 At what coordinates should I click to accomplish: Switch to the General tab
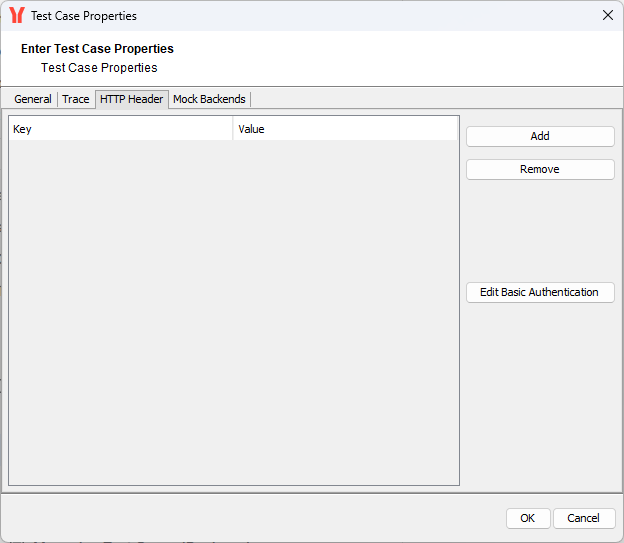33,99
